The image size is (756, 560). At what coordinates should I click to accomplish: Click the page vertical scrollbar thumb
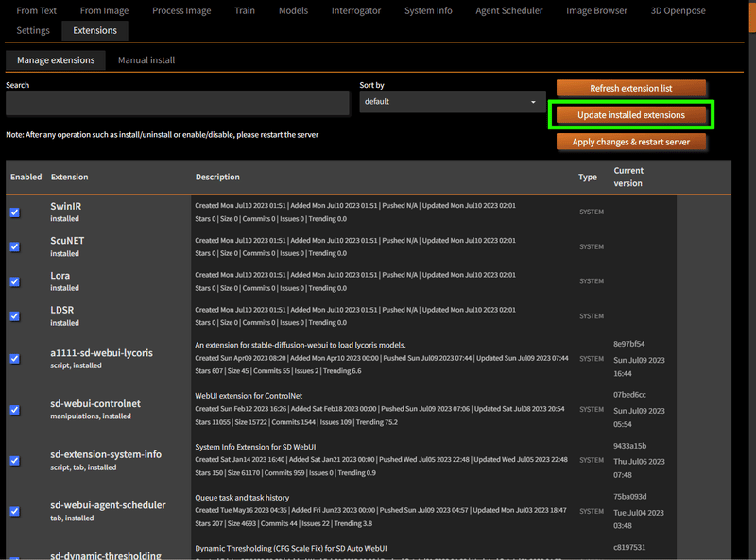(752, 16)
